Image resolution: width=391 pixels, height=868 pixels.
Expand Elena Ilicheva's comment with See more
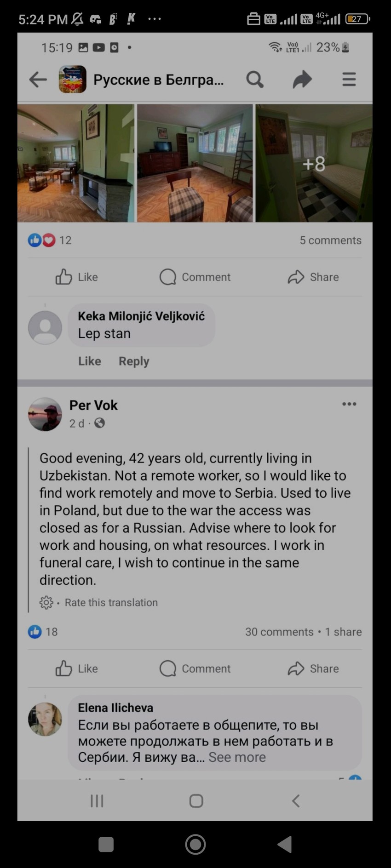click(x=237, y=757)
